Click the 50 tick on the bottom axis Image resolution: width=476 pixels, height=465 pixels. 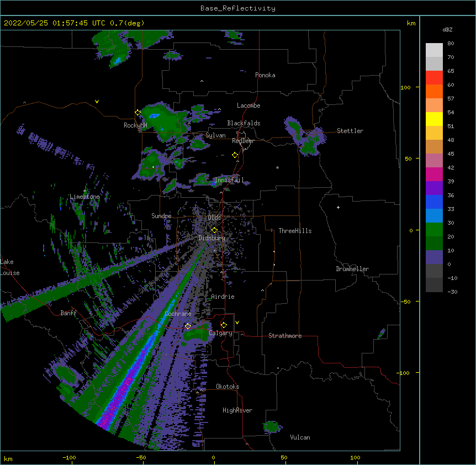click(x=284, y=457)
